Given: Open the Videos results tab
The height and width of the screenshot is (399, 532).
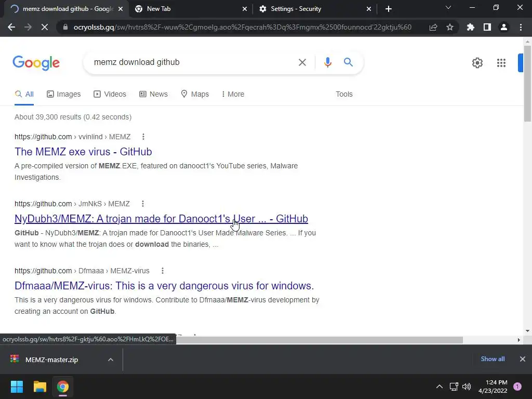Looking at the screenshot, I should click(x=110, y=94).
